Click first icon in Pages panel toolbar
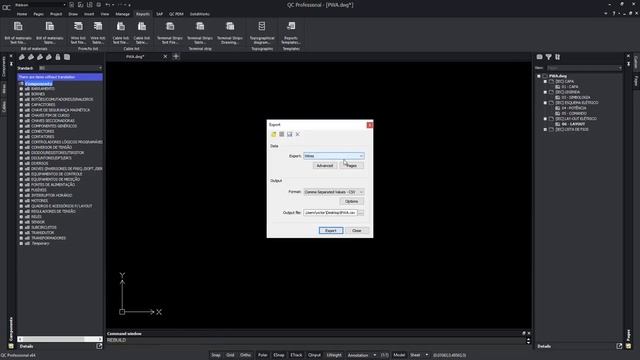The height and width of the screenshot is (360, 640). [540, 57]
